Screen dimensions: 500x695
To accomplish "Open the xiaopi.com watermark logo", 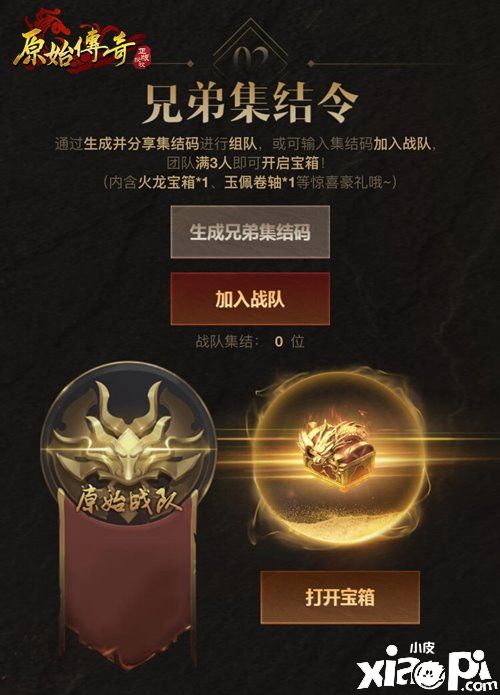I will [428, 668].
